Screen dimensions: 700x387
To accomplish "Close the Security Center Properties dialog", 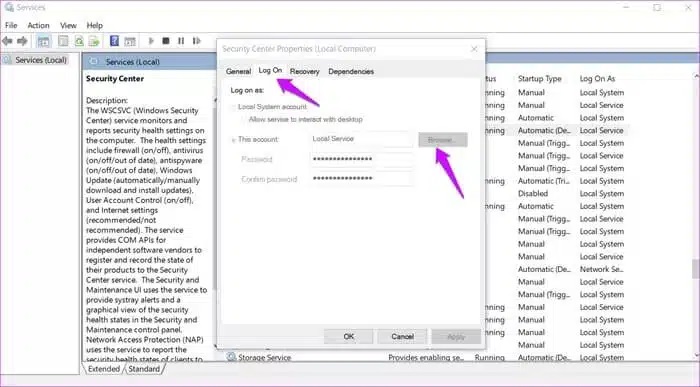I will click(x=474, y=49).
